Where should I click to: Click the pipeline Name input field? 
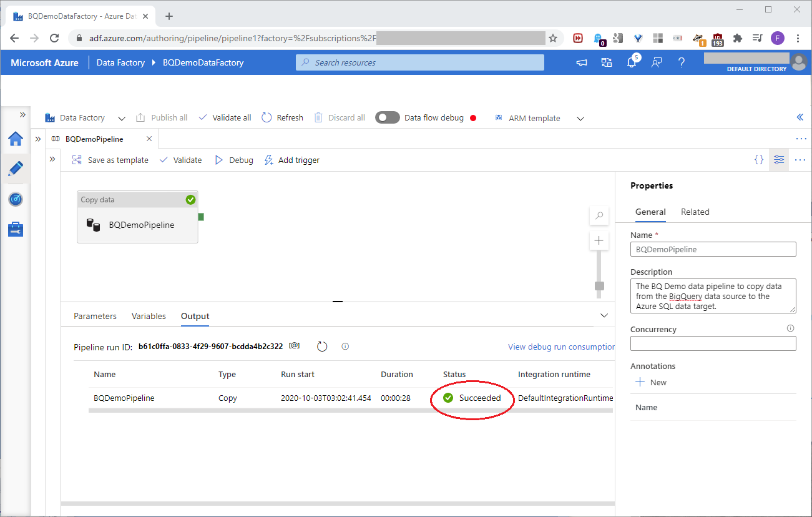click(713, 249)
